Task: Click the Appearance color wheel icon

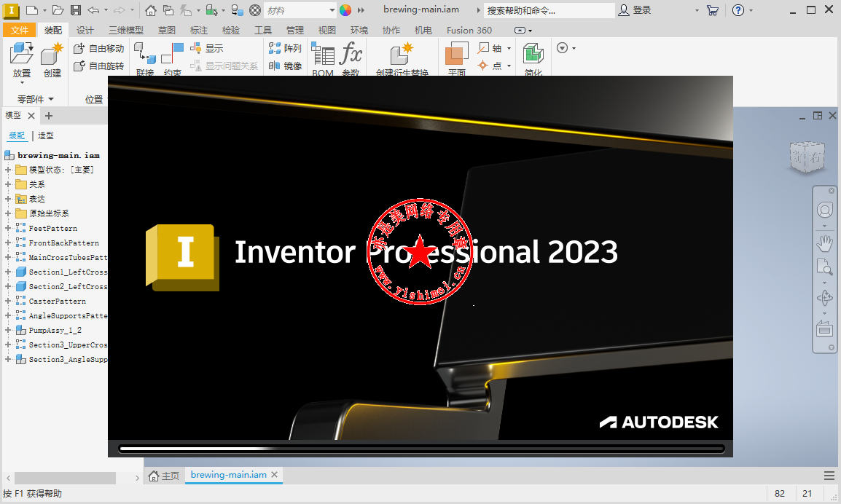Action: [345, 9]
